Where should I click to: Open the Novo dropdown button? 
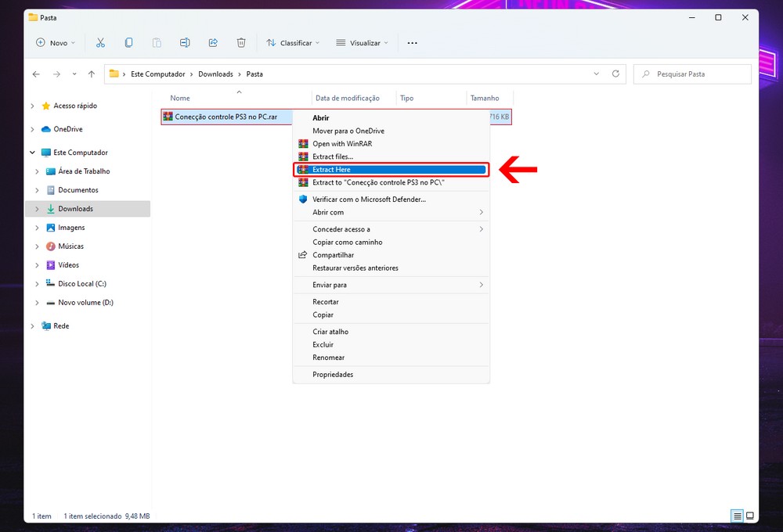pyautogui.click(x=56, y=43)
